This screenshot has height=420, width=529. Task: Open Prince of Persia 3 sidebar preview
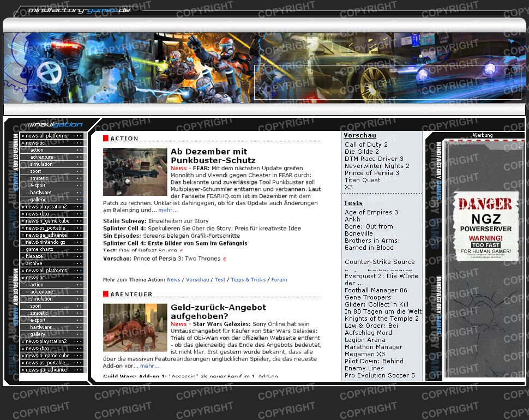(x=372, y=173)
